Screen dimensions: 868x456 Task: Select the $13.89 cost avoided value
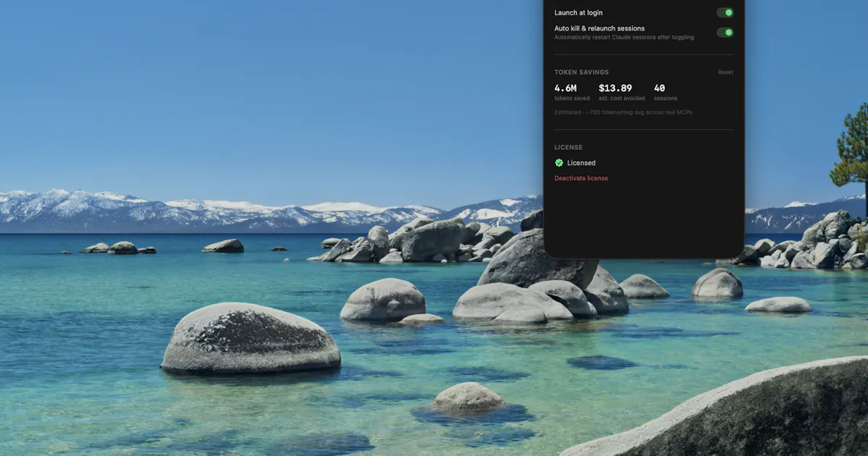pyautogui.click(x=615, y=88)
